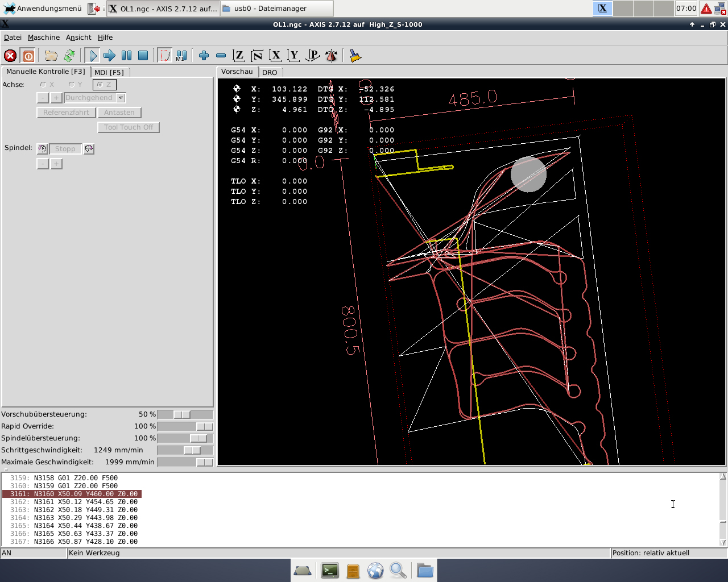Open the Durchgehend jog increment dropdown
Viewport: 728px width, 582px height.
[x=94, y=98]
